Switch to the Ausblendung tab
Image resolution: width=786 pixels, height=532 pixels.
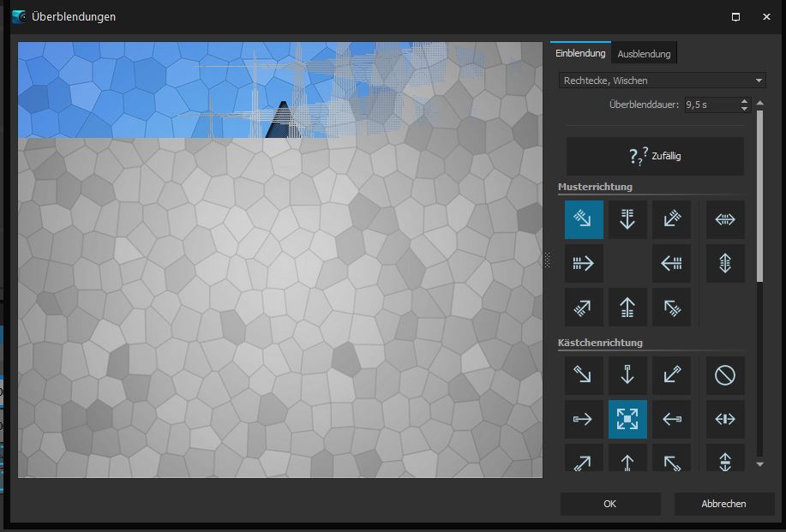pos(644,54)
